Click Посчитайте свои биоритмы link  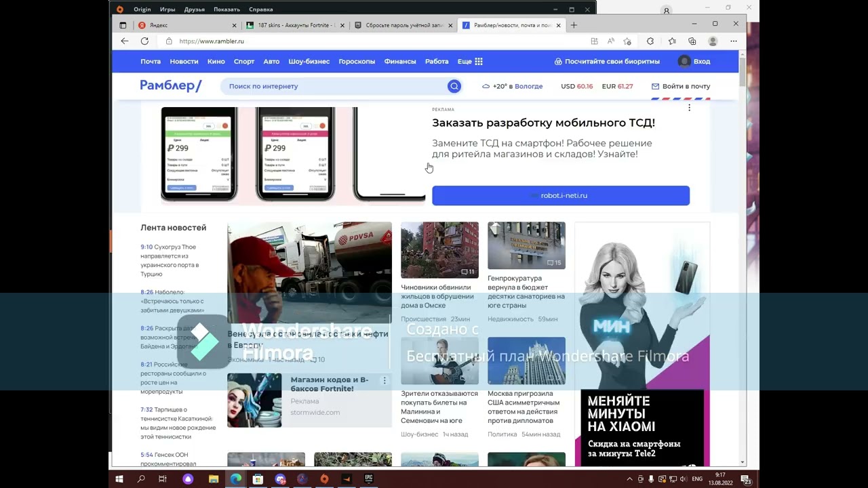pos(607,62)
